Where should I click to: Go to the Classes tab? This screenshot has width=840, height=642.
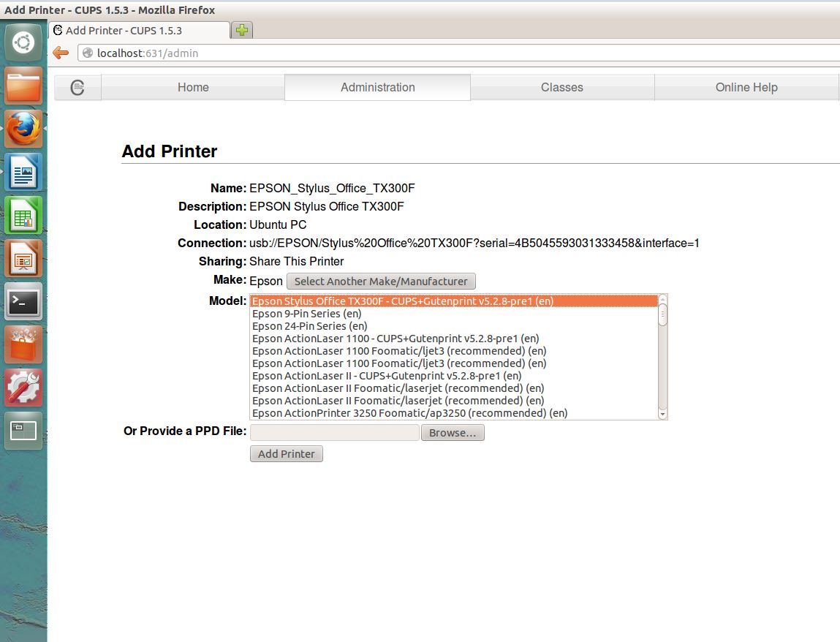tap(561, 87)
